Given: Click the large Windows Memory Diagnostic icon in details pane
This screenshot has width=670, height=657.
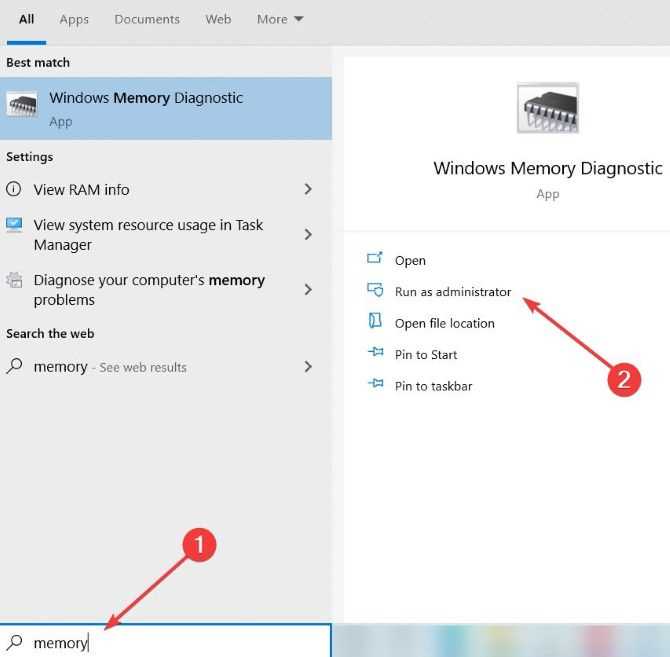Looking at the screenshot, I should 547,108.
